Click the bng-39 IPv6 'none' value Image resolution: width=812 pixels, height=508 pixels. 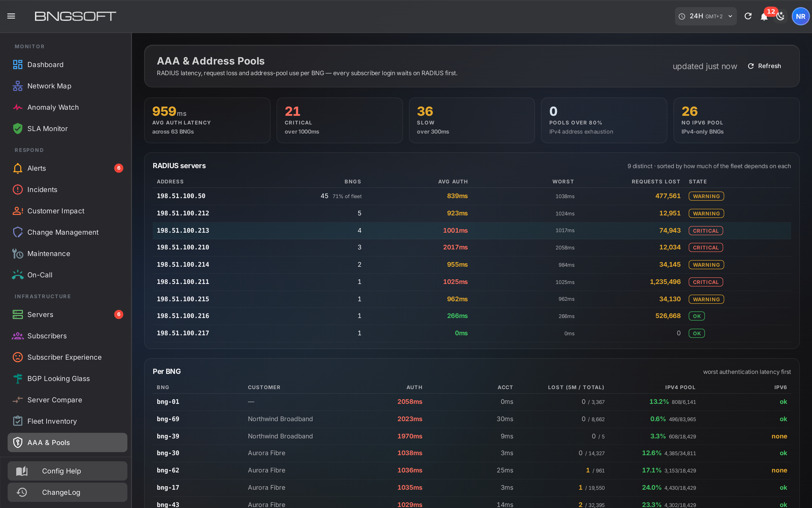click(779, 436)
